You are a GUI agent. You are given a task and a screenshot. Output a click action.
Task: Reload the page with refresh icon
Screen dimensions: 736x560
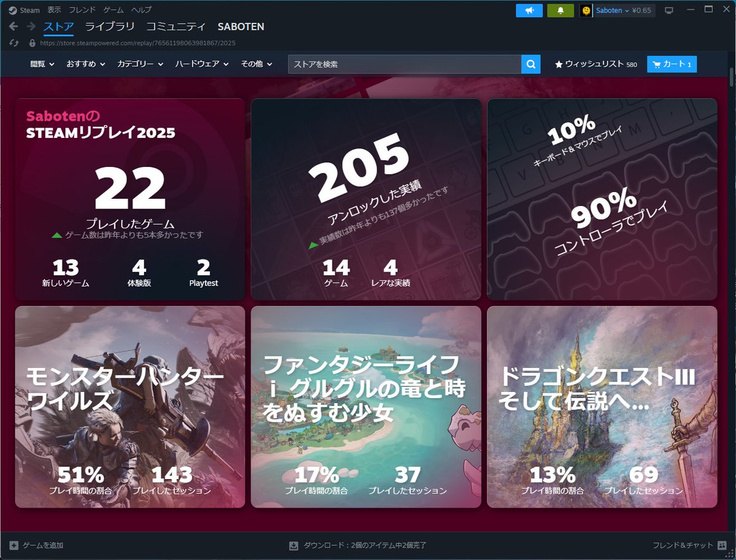pyautogui.click(x=14, y=43)
